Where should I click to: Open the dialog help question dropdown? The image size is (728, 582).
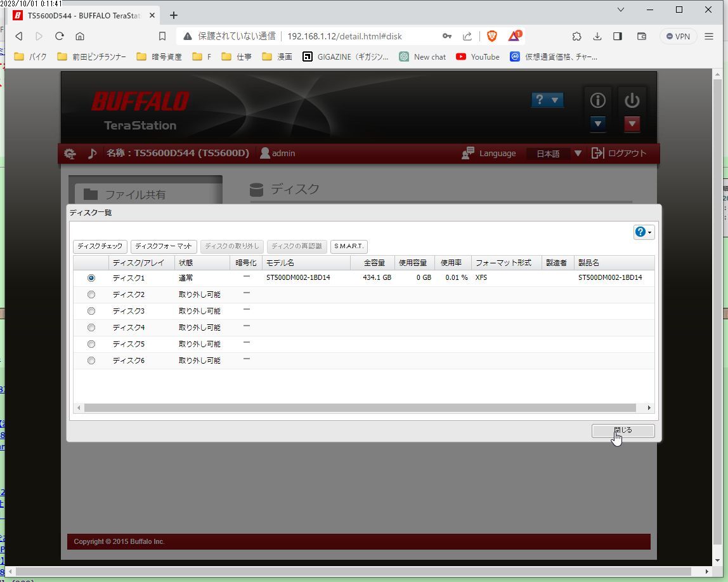click(644, 232)
